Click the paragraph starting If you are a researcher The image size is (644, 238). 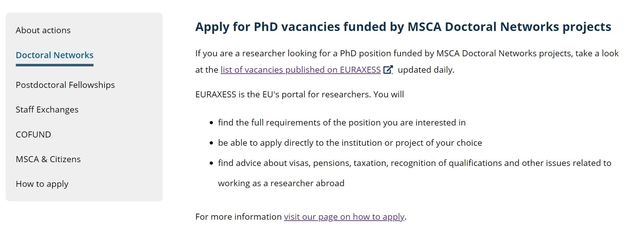click(x=407, y=62)
